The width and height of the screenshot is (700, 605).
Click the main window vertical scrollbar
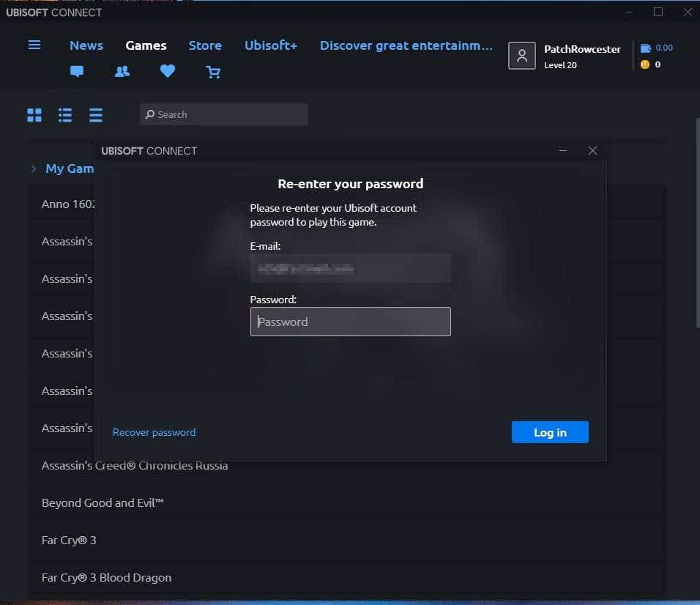tap(698, 223)
